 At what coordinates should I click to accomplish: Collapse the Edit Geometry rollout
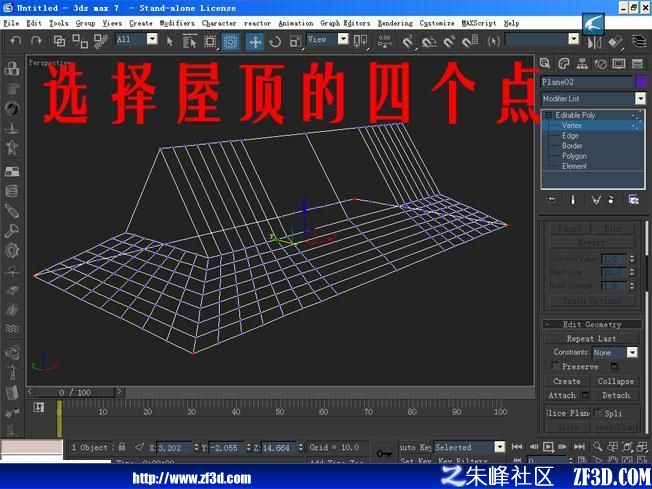click(x=593, y=324)
